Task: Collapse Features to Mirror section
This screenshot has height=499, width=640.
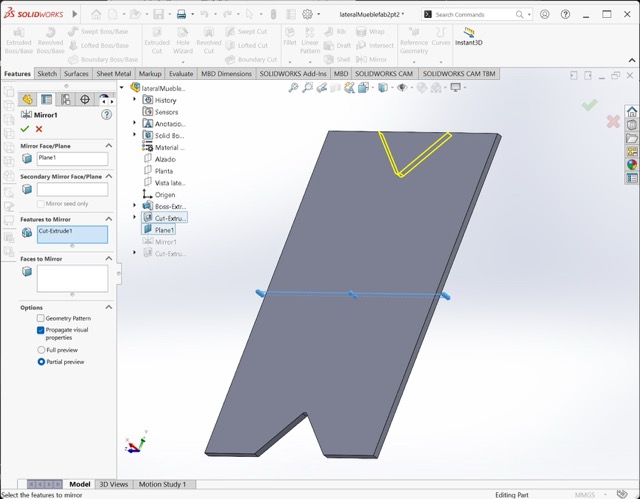Action: pyautogui.click(x=109, y=219)
